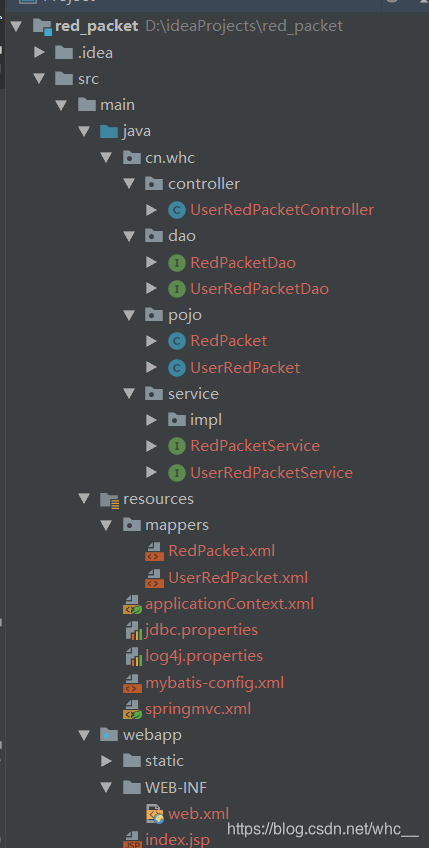This screenshot has width=429, height=848.
Task: Collapse the service package
Action: (129, 394)
